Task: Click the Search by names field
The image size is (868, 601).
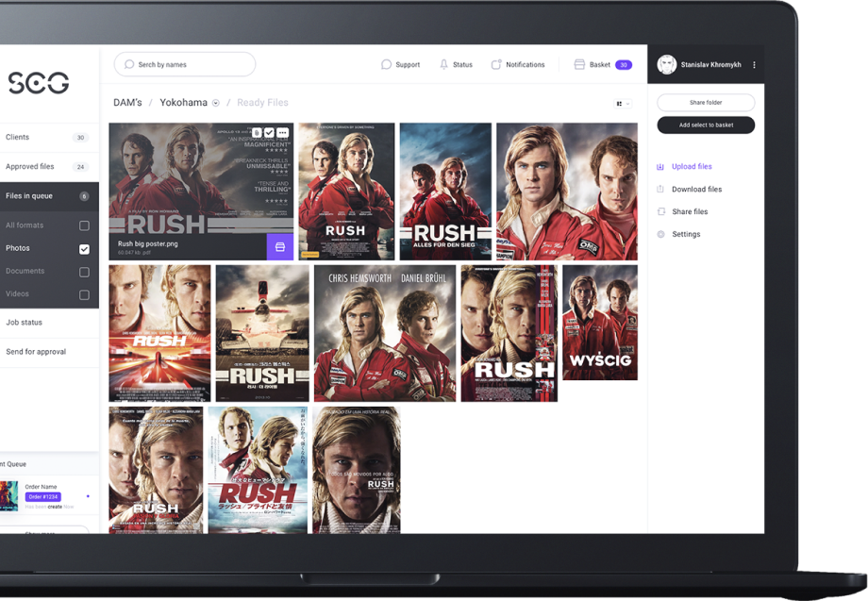Action: [x=185, y=64]
